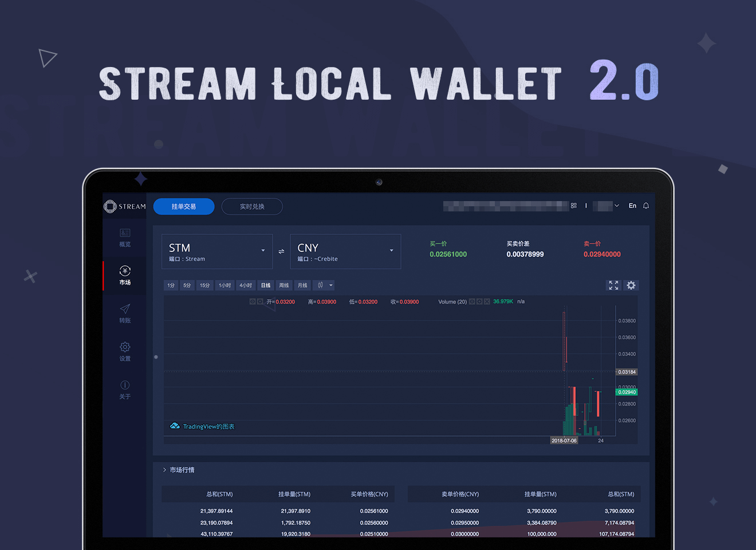Open the CNY currency dropdown
This screenshot has height=550, width=756.
click(345, 252)
